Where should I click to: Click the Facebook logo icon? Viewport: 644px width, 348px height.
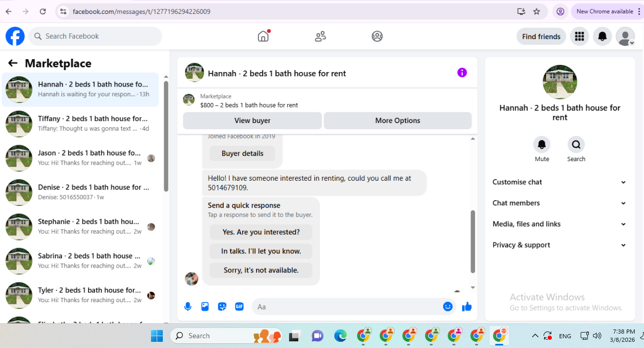click(15, 37)
